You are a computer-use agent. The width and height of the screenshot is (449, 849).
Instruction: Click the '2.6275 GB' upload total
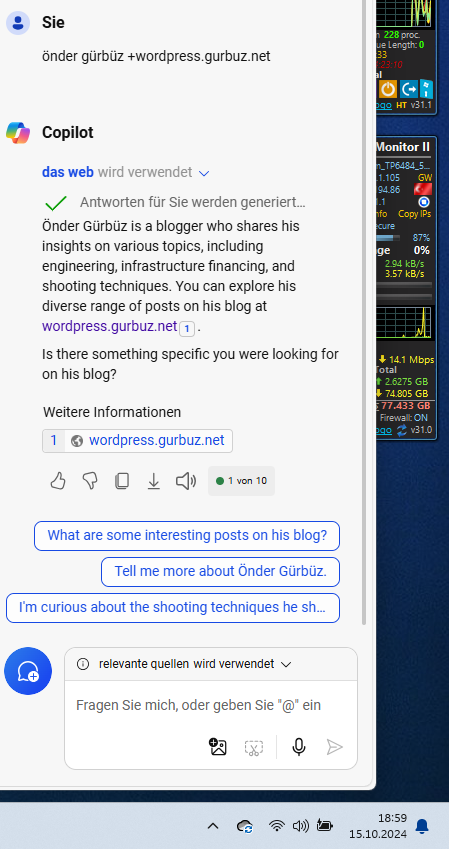pyautogui.click(x=406, y=382)
